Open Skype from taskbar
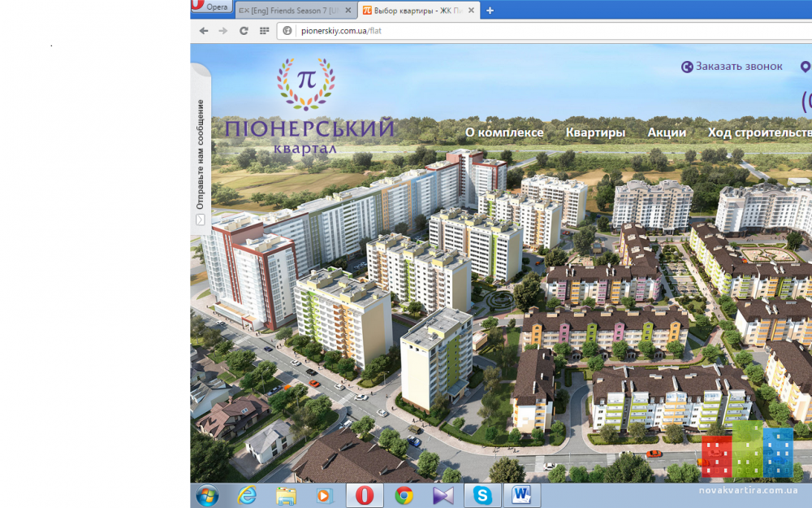This screenshot has height=508, width=812. click(482, 496)
